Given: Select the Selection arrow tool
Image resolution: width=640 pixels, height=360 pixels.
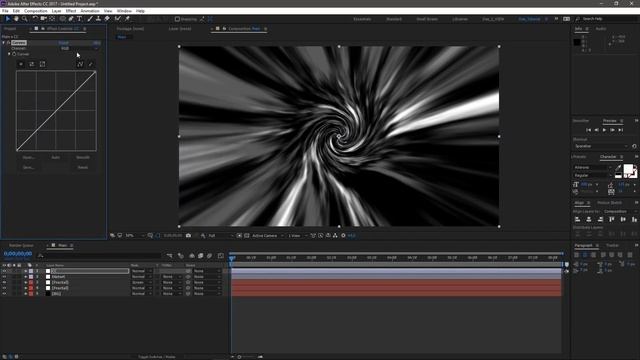Looking at the screenshot, I should [8, 19].
